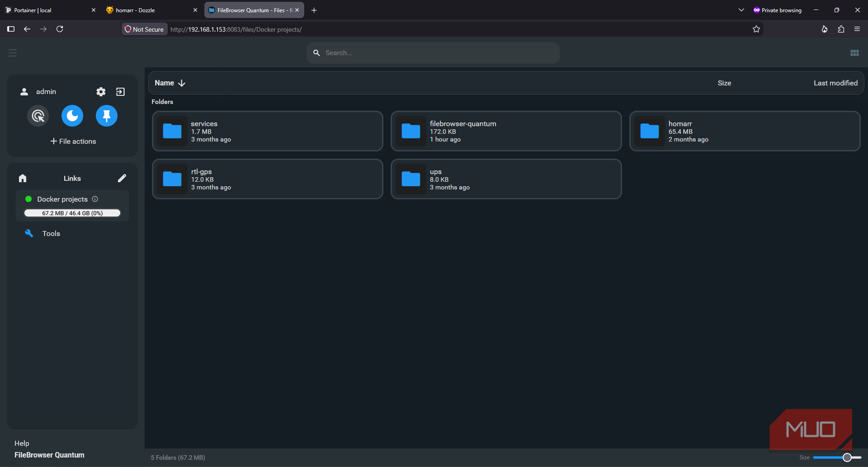Select the services folder
This screenshot has width=868, height=467.
268,131
